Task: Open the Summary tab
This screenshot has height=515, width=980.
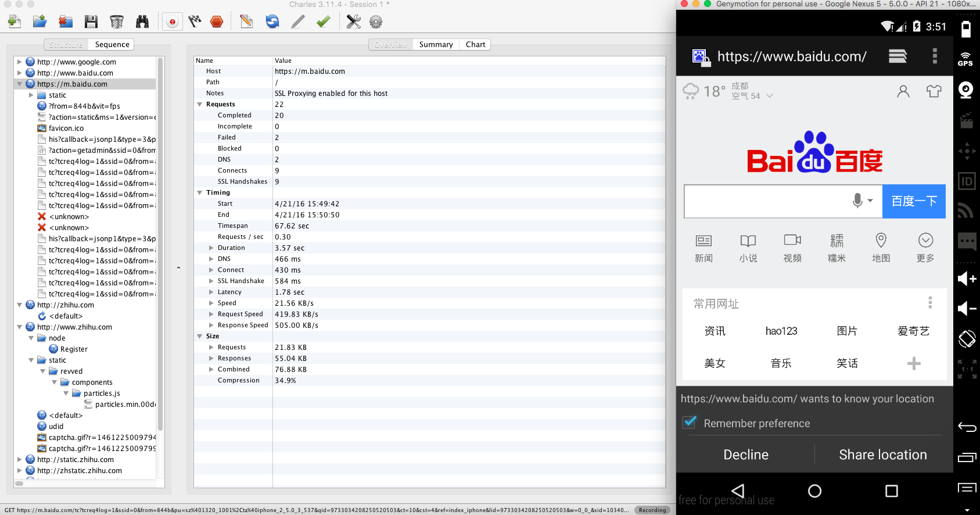Action: click(436, 45)
